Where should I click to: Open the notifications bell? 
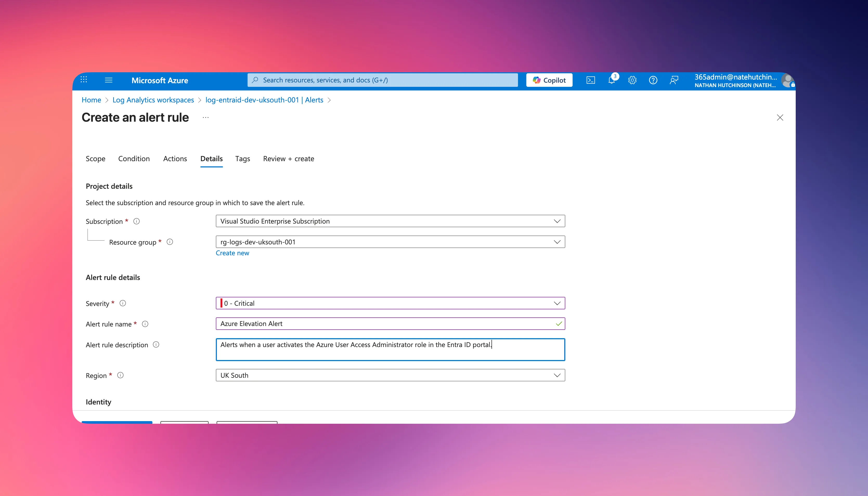point(612,80)
